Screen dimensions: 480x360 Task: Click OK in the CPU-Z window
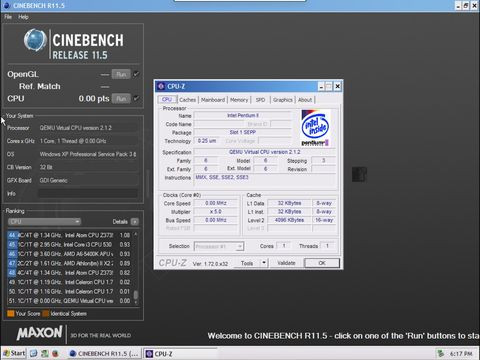click(x=322, y=263)
